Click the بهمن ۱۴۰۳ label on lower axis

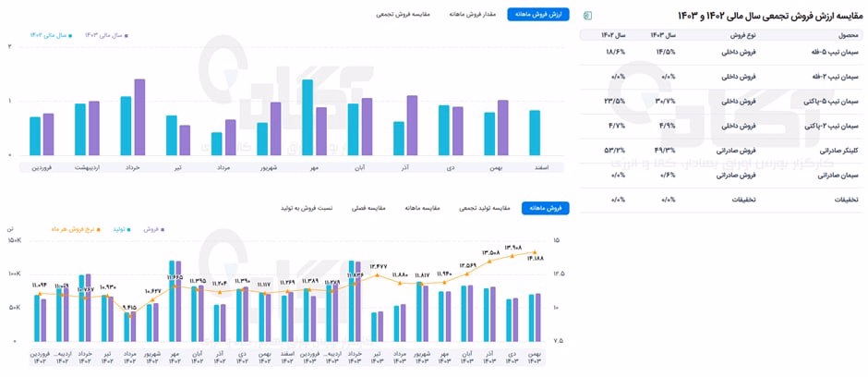pos(535,357)
